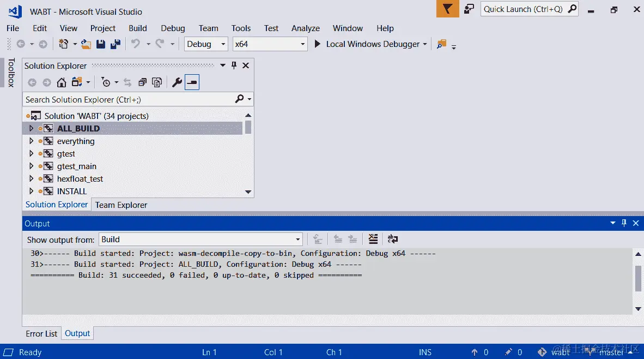Open the toolbar options overflow arrow
The image size is (644, 359).
(454, 47)
